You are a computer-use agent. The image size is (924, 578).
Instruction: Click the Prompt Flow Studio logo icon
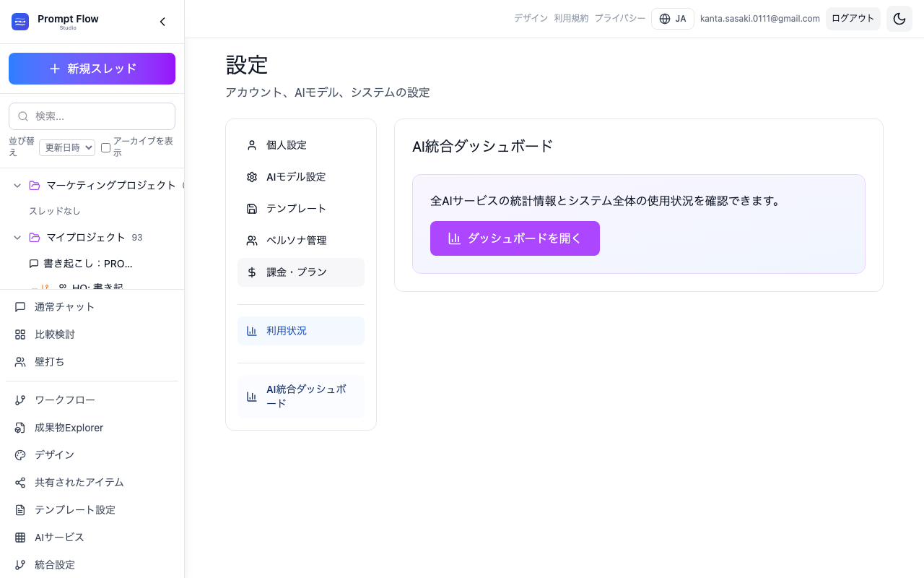click(20, 22)
